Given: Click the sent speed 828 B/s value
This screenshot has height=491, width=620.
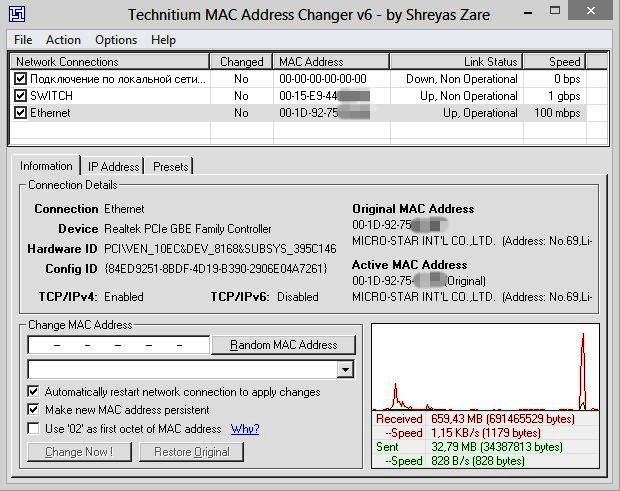Looking at the screenshot, I should coord(478,461).
